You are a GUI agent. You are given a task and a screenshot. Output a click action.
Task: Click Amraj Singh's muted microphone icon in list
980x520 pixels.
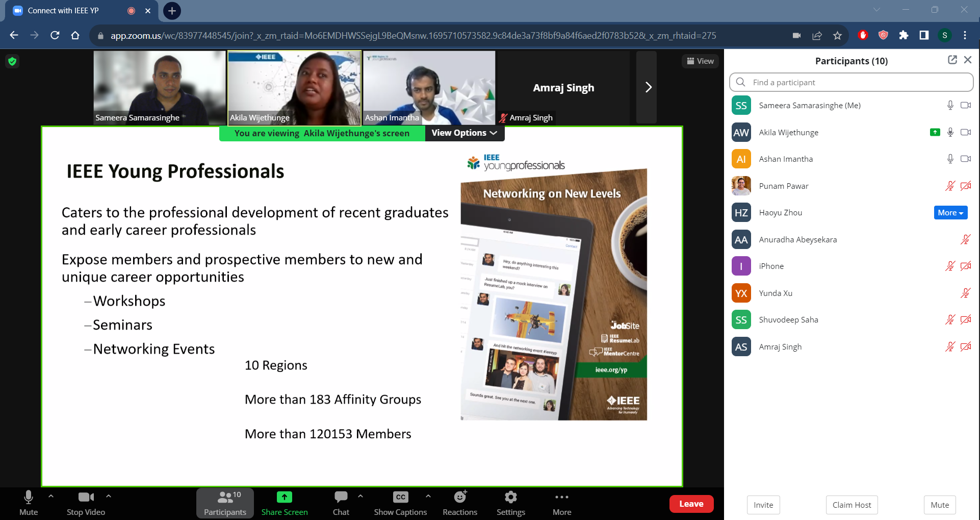pos(950,346)
